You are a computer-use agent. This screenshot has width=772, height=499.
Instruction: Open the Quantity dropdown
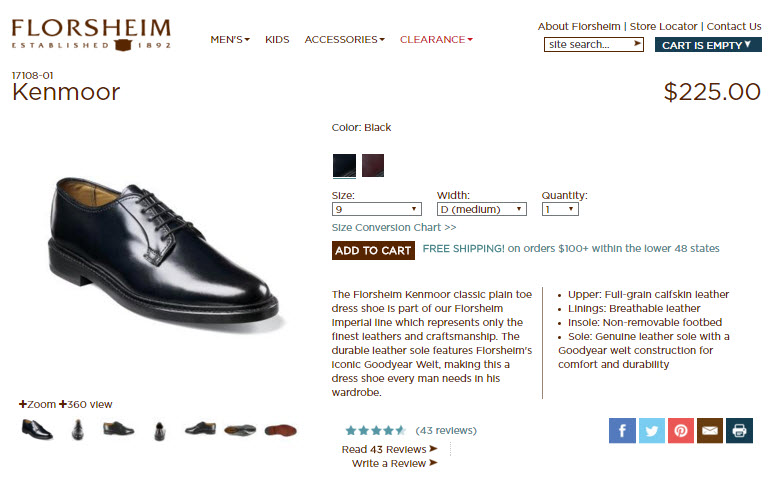pyautogui.click(x=559, y=209)
